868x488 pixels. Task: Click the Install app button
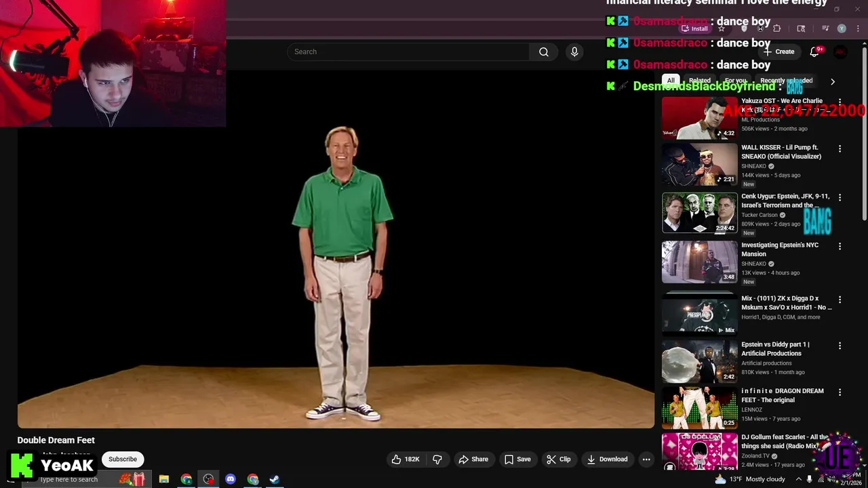(694, 28)
